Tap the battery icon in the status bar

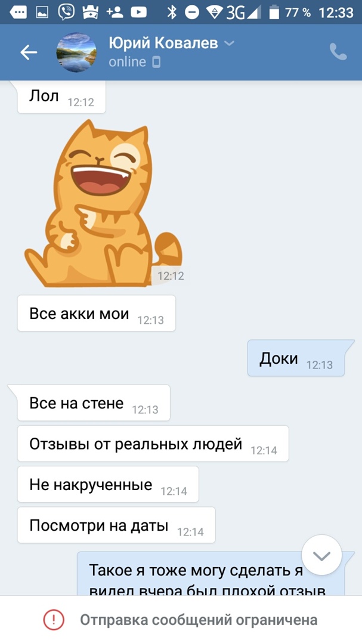coord(274,13)
